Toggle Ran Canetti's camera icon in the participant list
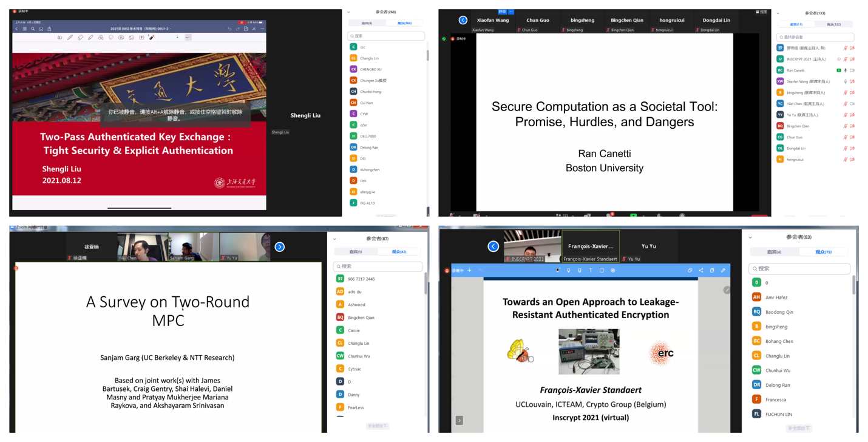This screenshot has width=868, height=442. (852, 70)
